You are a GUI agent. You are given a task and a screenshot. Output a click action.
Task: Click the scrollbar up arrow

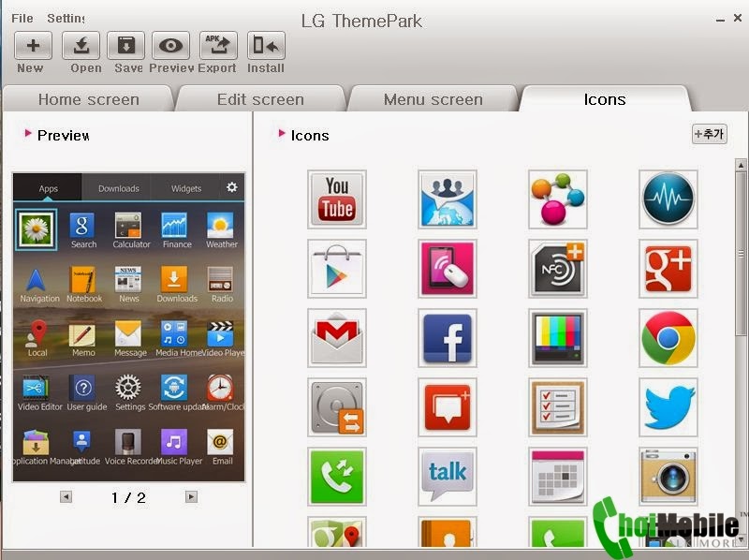click(741, 165)
